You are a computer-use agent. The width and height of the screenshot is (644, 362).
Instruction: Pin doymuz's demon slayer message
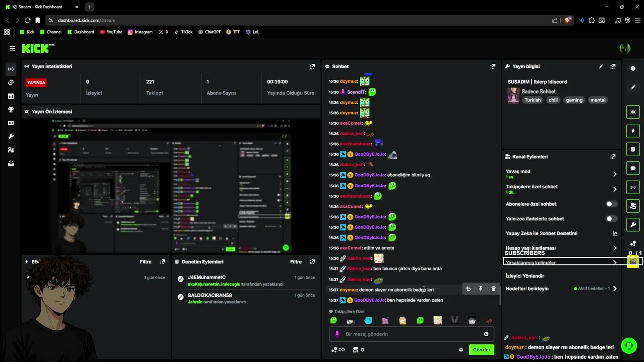tap(481, 289)
